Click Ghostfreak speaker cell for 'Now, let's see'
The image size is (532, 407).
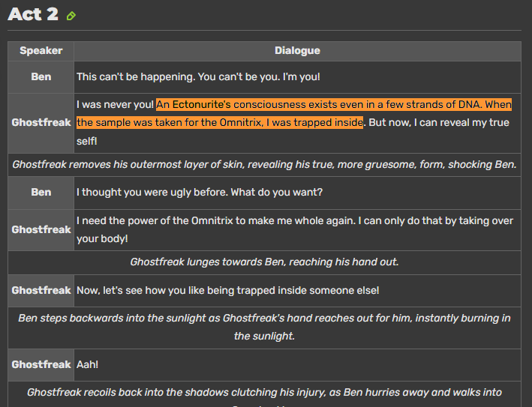click(41, 291)
